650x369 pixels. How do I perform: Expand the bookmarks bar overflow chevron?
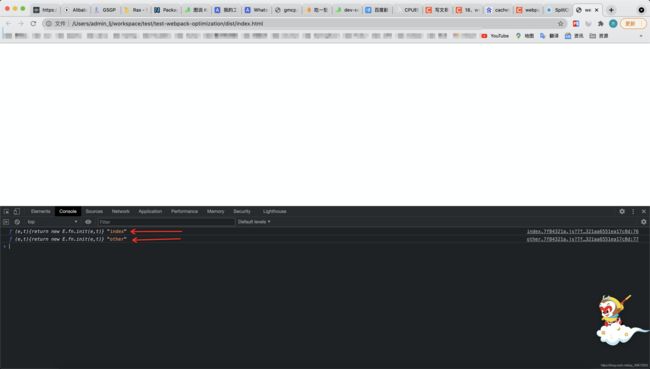[x=641, y=36]
